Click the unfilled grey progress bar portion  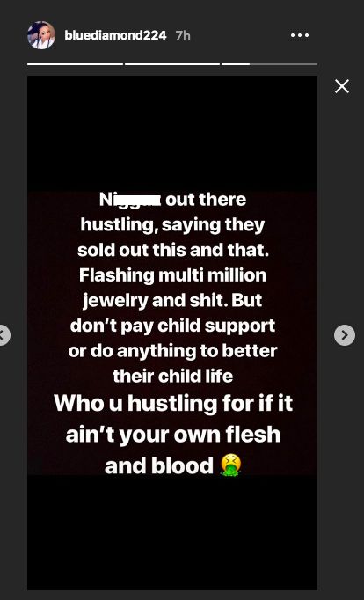(283, 64)
